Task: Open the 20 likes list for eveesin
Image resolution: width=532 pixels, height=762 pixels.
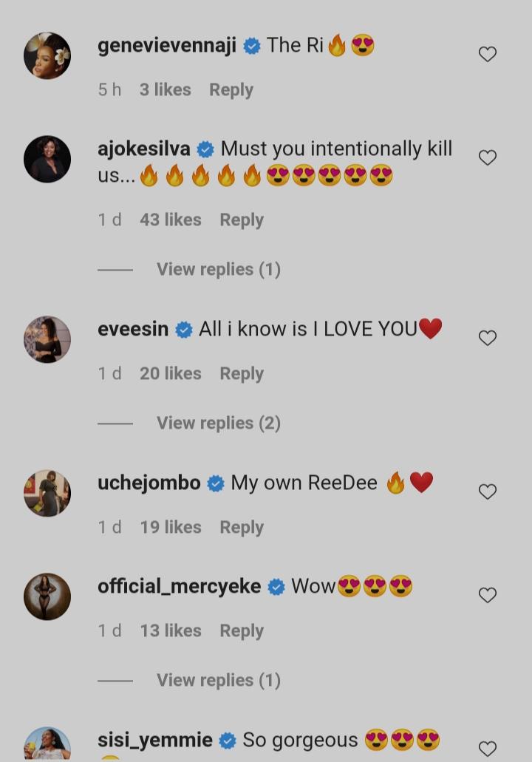Action: click(x=170, y=374)
